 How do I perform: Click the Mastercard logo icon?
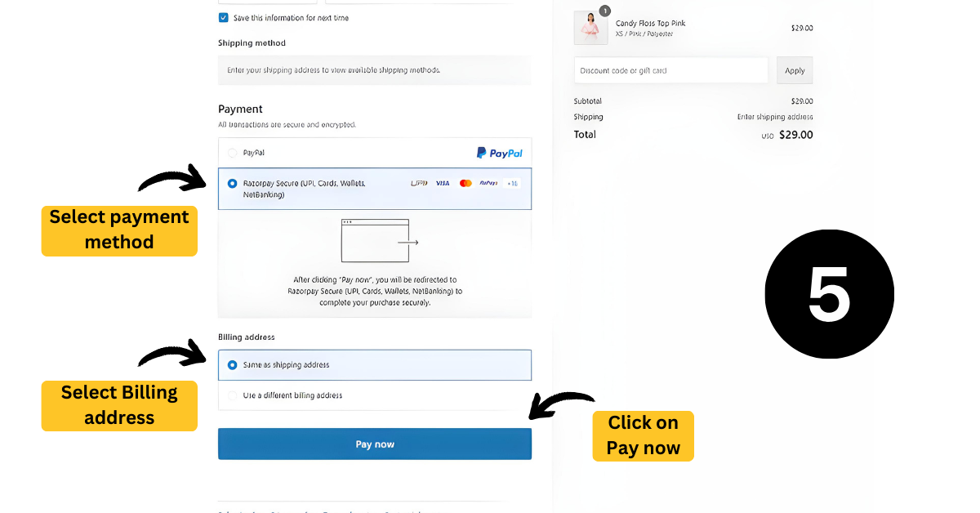[465, 183]
